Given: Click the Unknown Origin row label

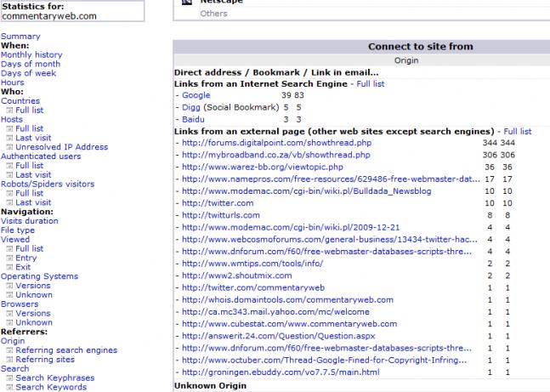Looking at the screenshot, I should pos(211,386).
